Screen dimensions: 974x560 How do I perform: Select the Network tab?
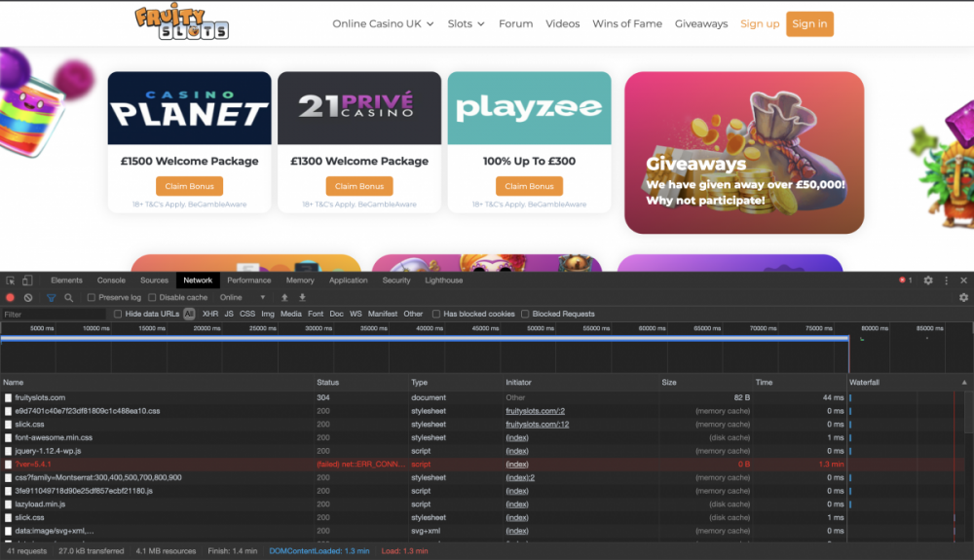coord(198,280)
